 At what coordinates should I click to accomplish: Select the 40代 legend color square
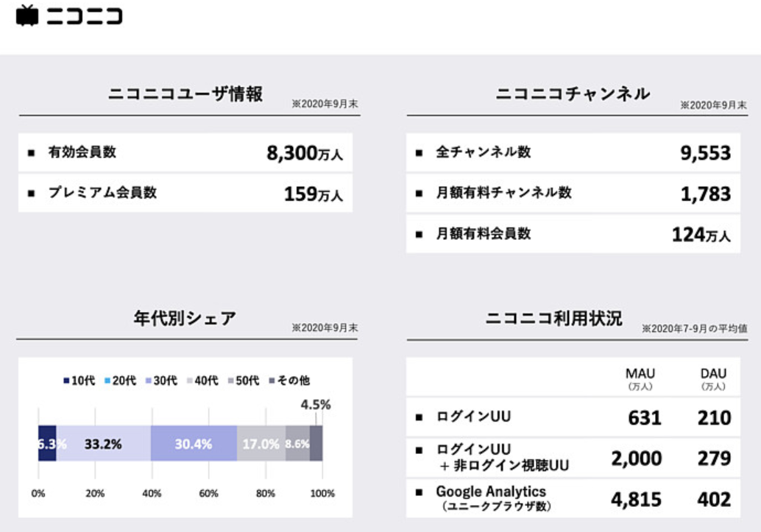191,380
